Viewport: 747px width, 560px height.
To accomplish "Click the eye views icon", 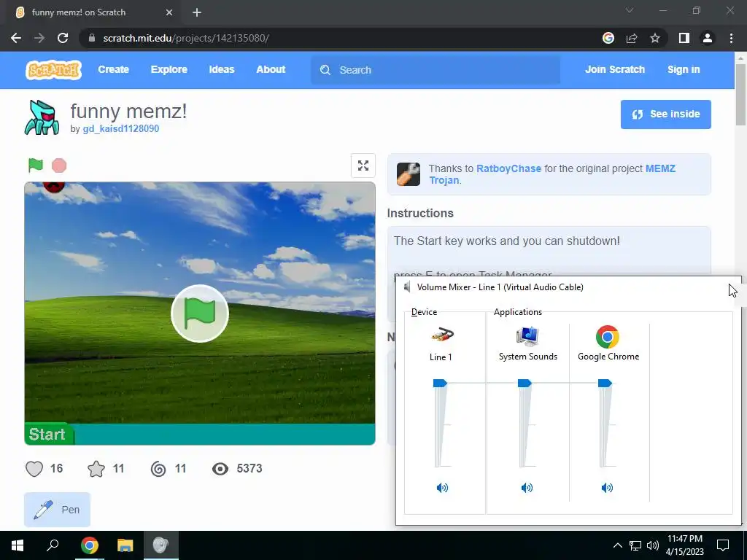I will pos(220,469).
